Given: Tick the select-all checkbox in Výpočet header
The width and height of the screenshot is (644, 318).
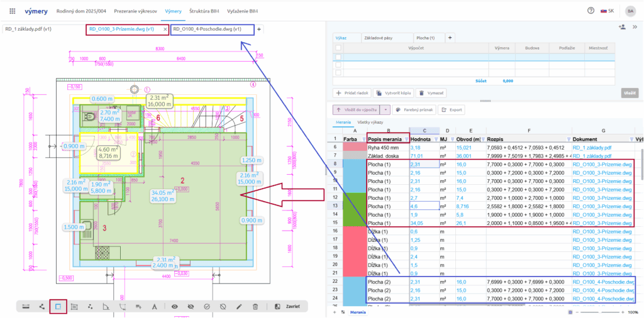Looking at the screenshot, I should pyautogui.click(x=338, y=48).
